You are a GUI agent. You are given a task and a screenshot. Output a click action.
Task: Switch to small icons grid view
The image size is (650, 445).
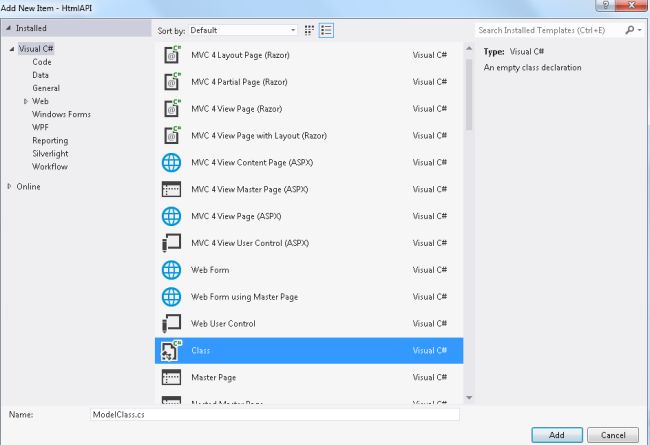point(309,30)
